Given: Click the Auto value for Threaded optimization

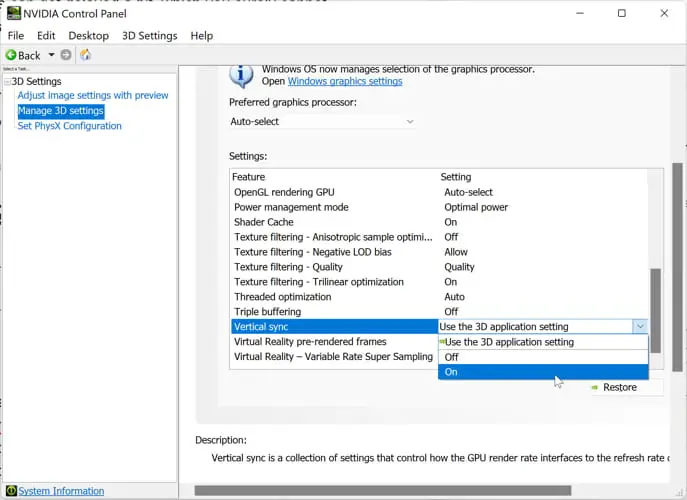Looking at the screenshot, I should [x=454, y=297].
